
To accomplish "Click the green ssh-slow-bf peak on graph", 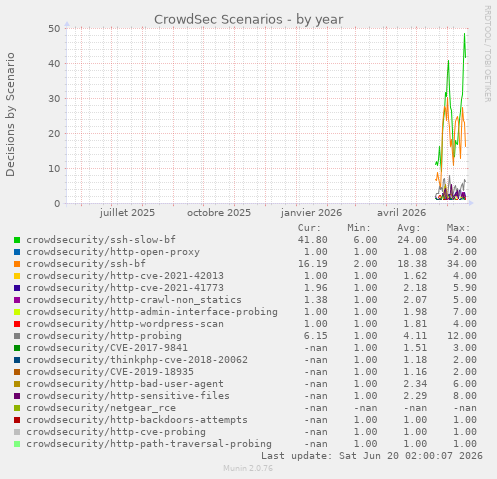I will pos(464,34).
